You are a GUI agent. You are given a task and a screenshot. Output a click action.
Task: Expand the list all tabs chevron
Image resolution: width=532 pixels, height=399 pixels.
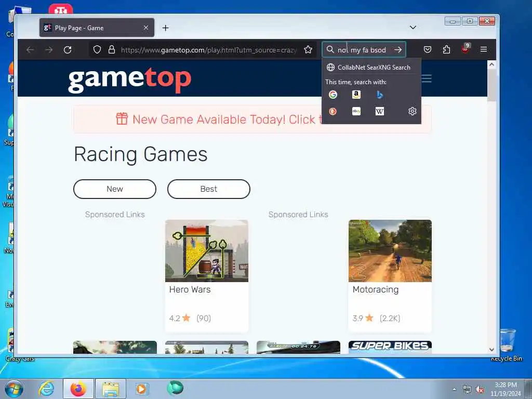pyautogui.click(x=413, y=28)
